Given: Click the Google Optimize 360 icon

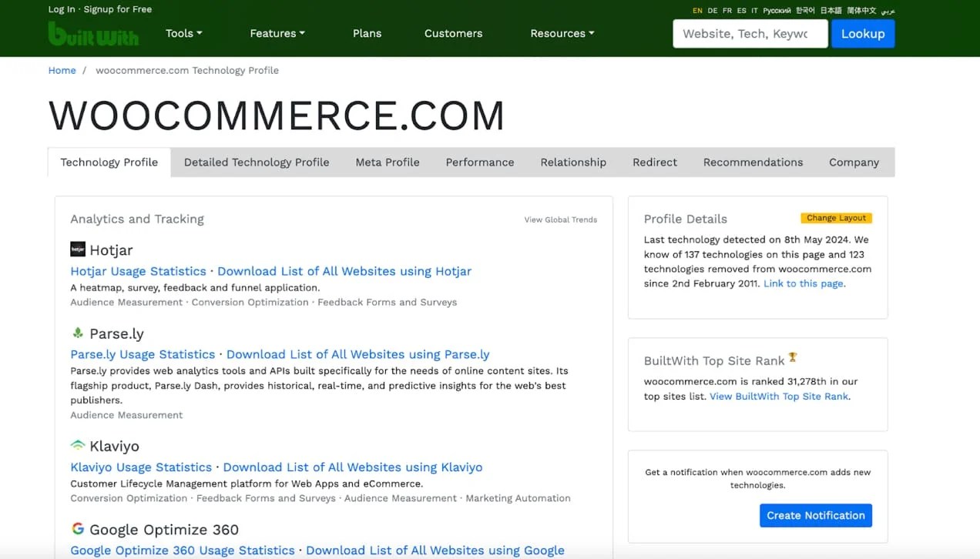Looking at the screenshot, I should (78, 529).
